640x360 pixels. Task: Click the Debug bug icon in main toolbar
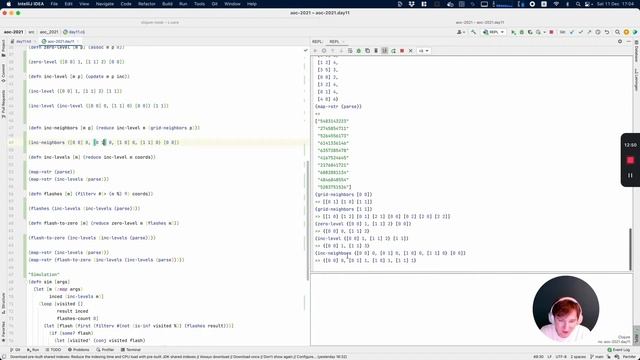click(x=522, y=32)
